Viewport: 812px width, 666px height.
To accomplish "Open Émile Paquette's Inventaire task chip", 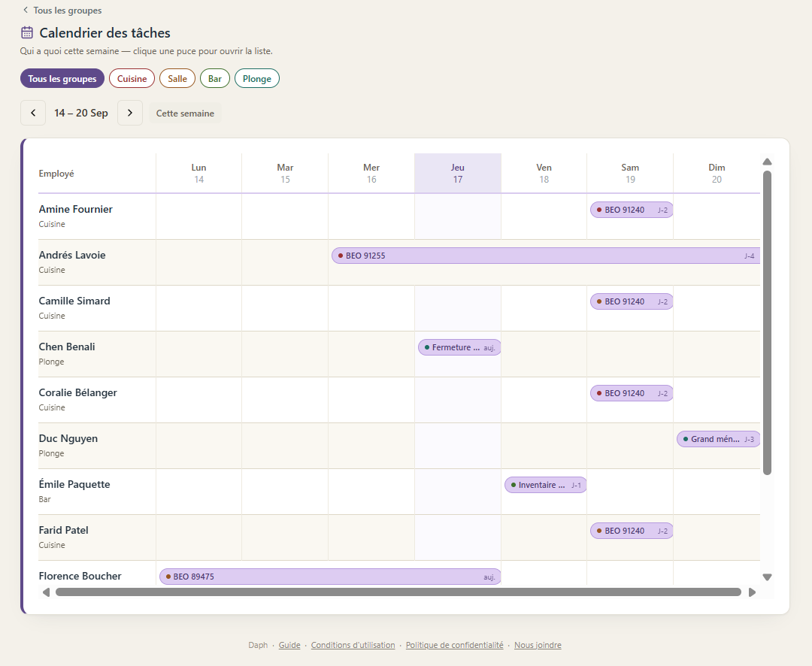I will [545, 485].
